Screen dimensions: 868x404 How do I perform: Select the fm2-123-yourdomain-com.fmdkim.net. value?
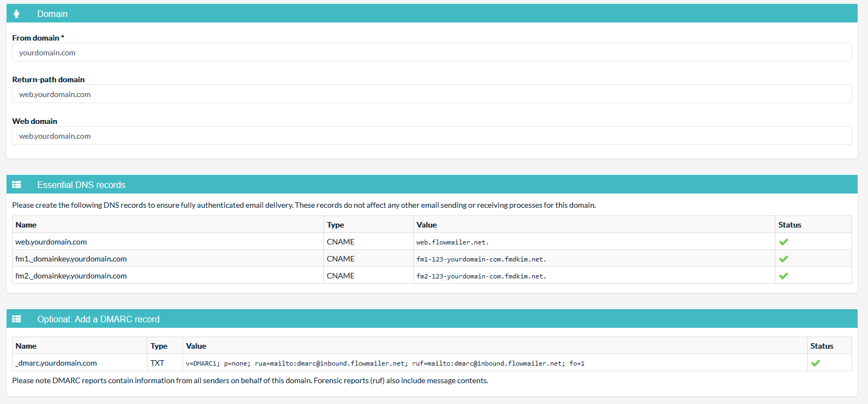click(x=481, y=276)
